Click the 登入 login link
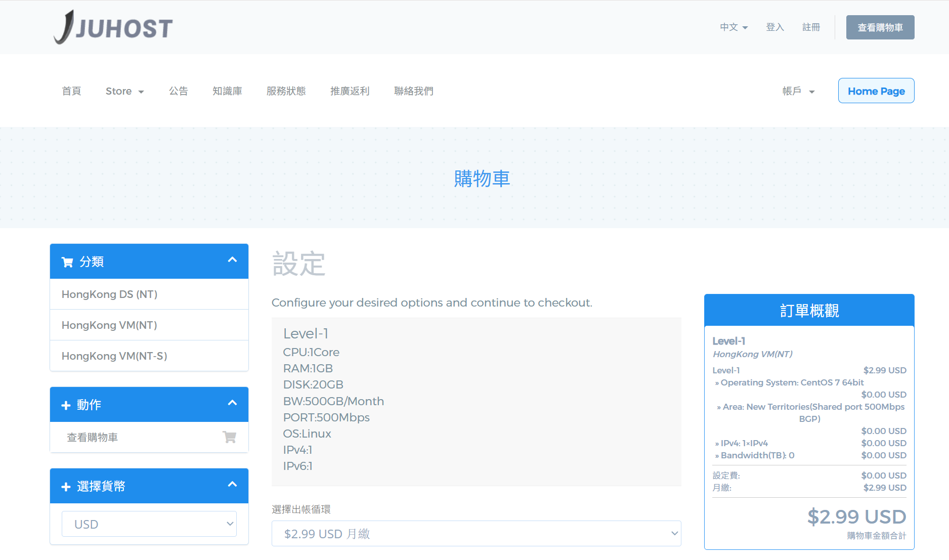 774,27
